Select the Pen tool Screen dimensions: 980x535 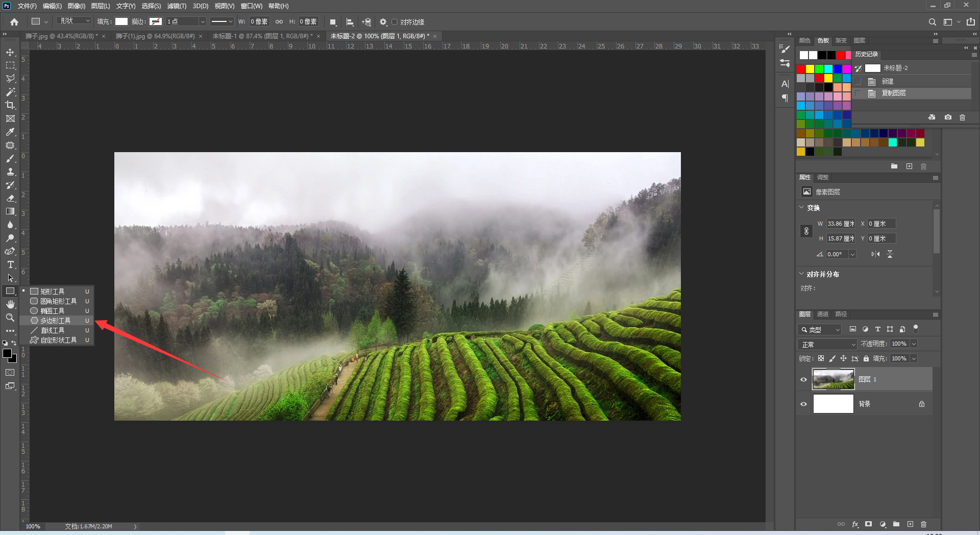10,251
